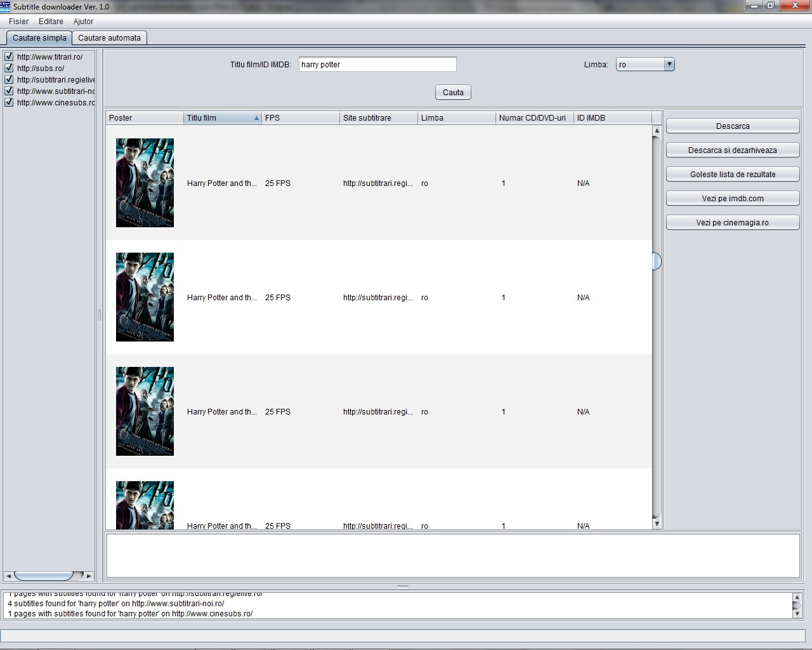Switch to the Cautare automata tab
Screen dimensions: 812x650
(x=109, y=38)
